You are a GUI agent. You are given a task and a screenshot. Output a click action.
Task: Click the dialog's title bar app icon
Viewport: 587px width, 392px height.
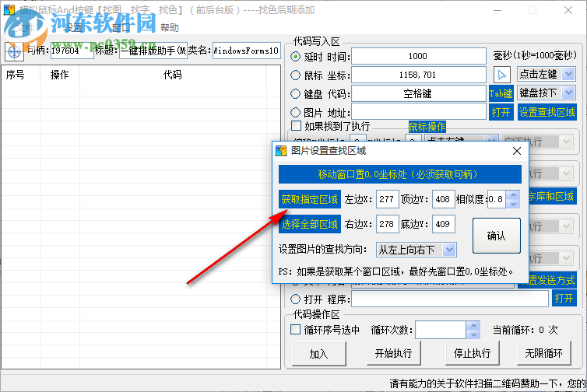click(x=281, y=151)
